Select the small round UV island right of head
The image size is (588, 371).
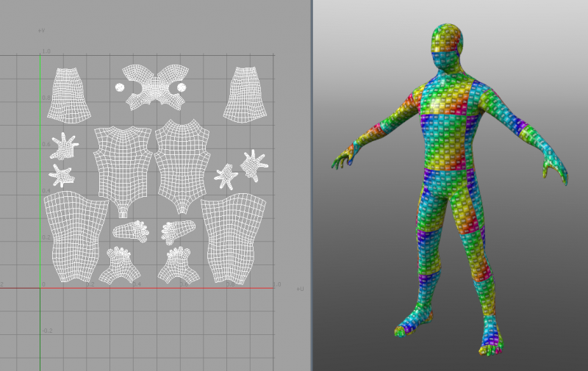click(181, 88)
